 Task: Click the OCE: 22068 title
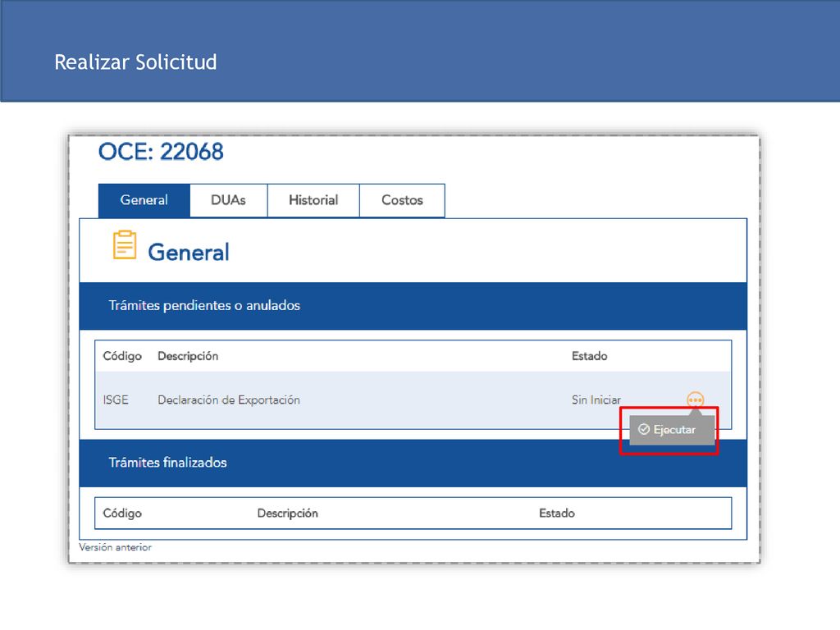click(x=161, y=152)
